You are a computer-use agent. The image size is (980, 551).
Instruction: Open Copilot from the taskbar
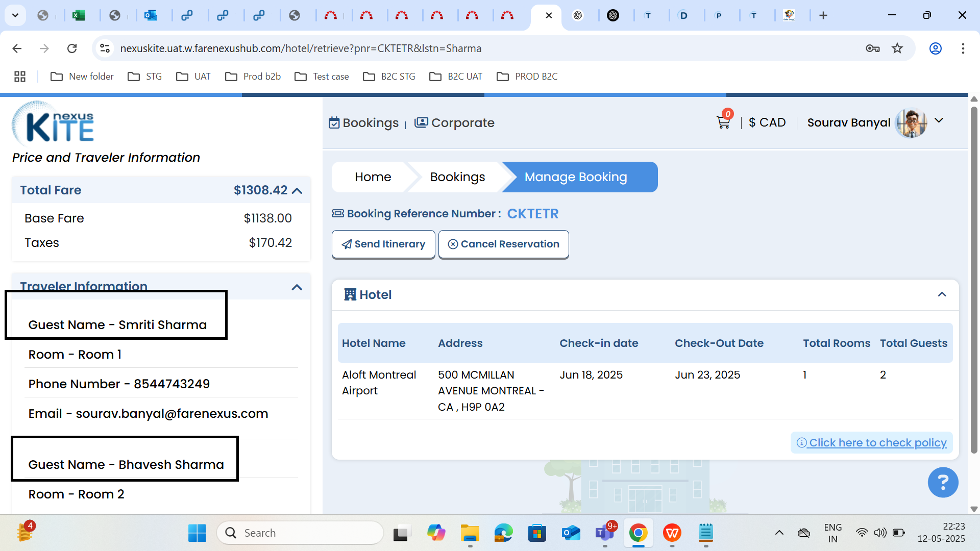[x=436, y=533]
